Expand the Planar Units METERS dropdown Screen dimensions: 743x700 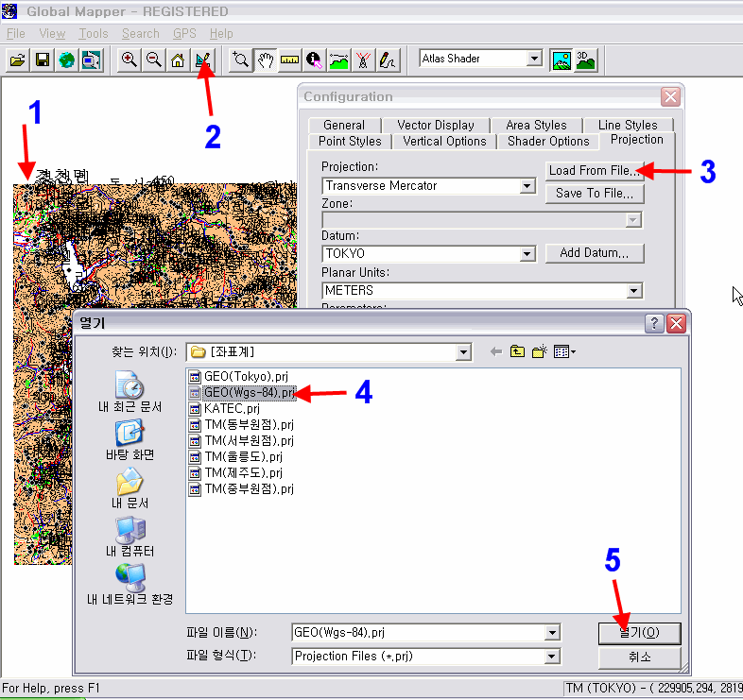pyautogui.click(x=633, y=291)
